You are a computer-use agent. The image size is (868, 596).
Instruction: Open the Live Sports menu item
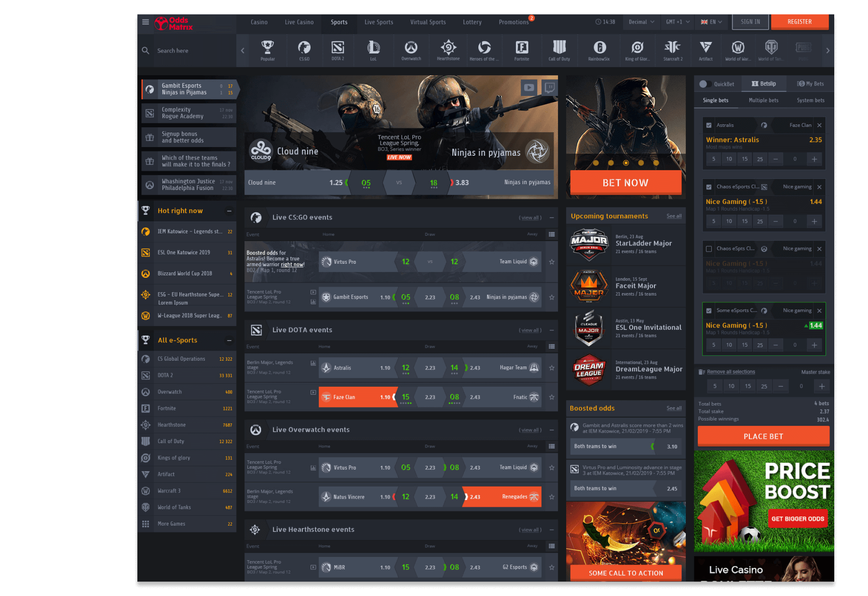379,22
